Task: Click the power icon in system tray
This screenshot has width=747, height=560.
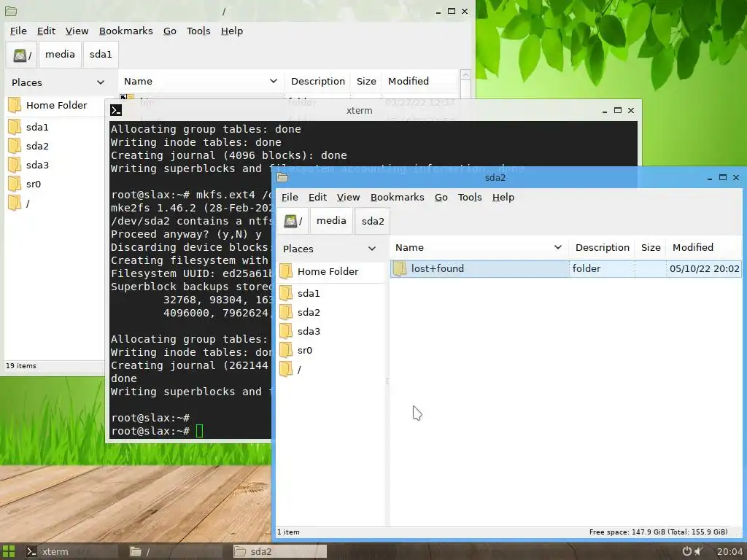Action: (686, 551)
